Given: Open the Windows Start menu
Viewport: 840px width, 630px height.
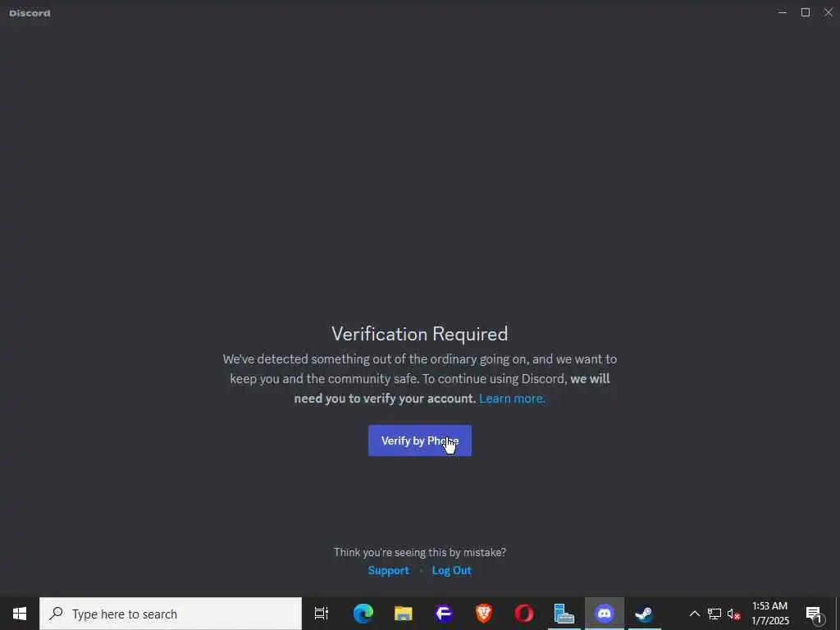Looking at the screenshot, I should pos(20,614).
